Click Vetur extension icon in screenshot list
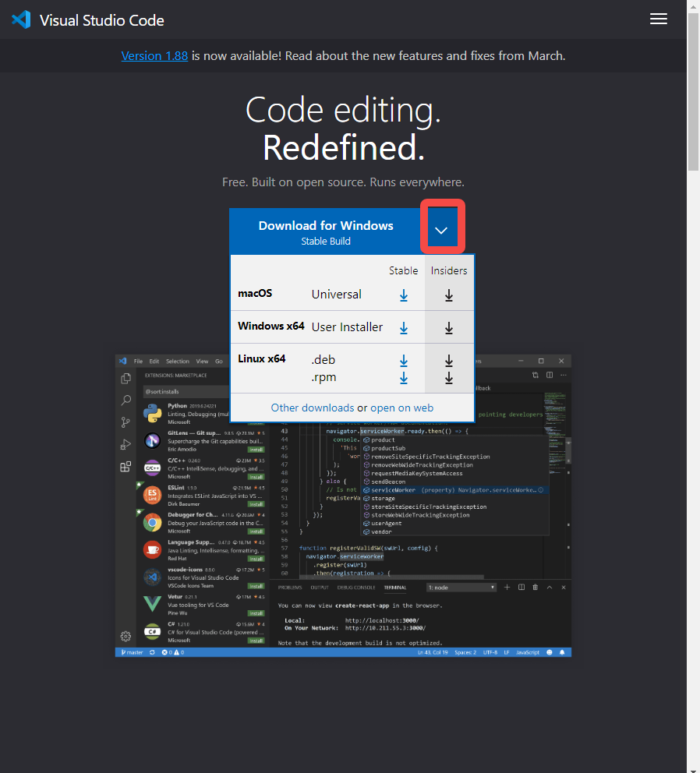 click(153, 604)
